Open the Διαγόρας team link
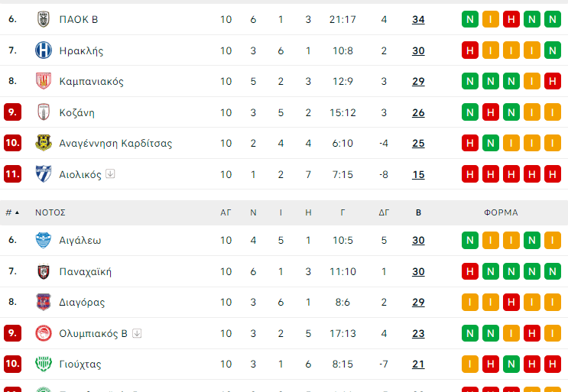The image size is (568, 392). point(82,303)
